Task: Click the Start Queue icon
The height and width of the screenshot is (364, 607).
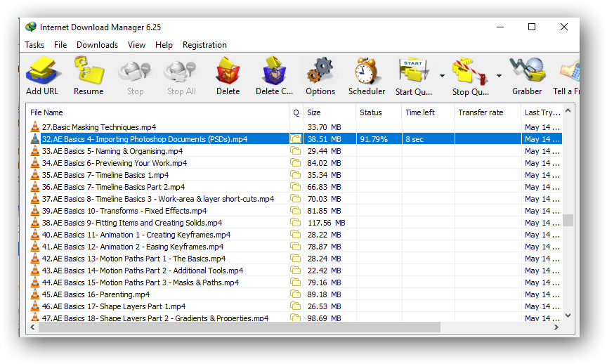Action: [413, 70]
